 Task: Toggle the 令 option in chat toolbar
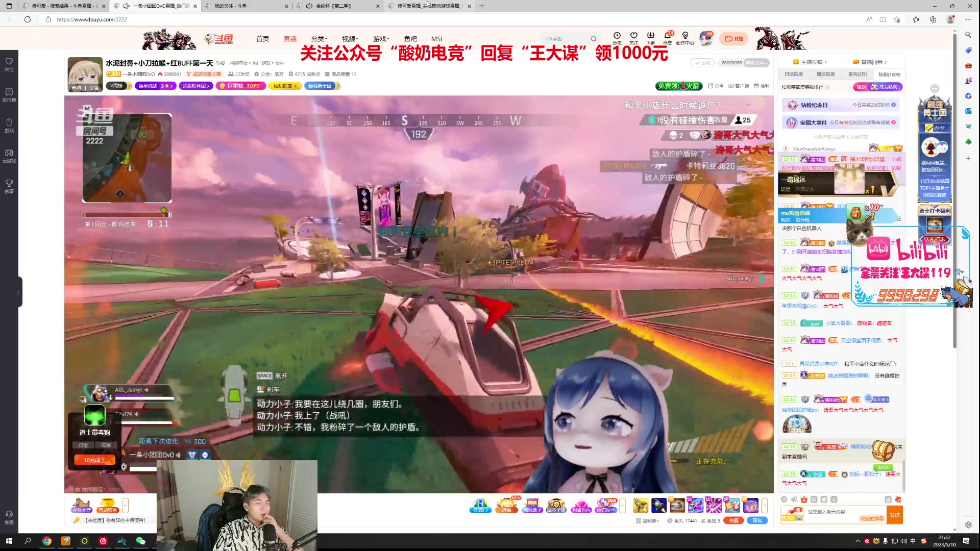pyautogui.click(x=834, y=499)
